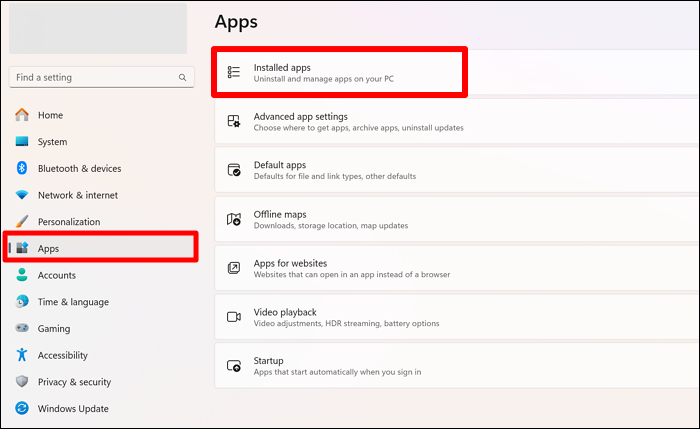This screenshot has width=700, height=429.
Task: Click the Network & internet wifi icon
Action: point(22,195)
